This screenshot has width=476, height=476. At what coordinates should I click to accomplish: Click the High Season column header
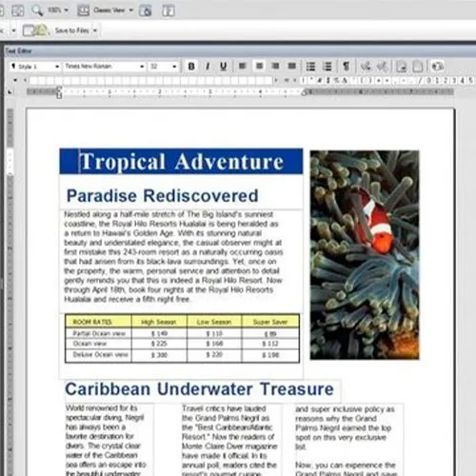(159, 322)
